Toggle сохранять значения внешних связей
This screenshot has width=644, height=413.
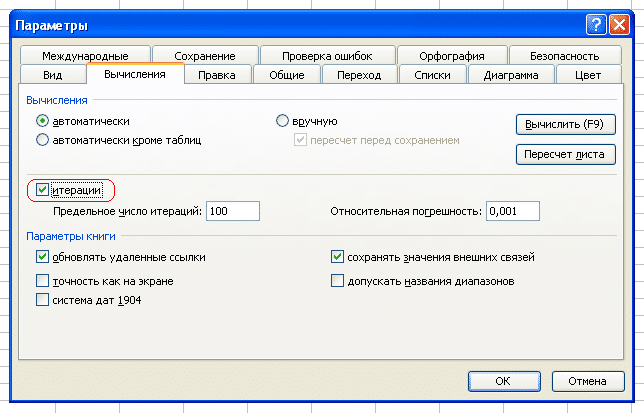click(337, 257)
